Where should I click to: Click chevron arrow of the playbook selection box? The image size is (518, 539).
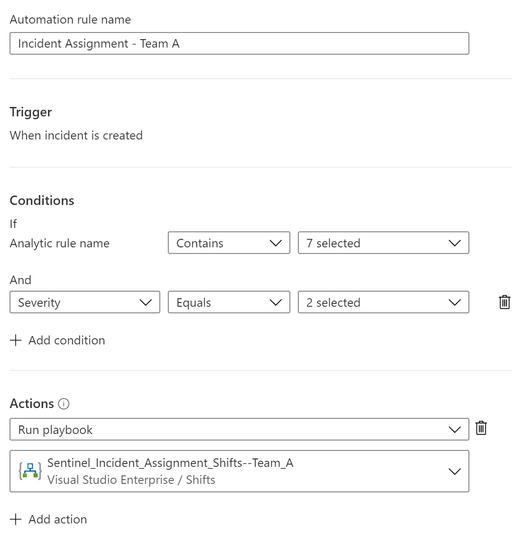click(454, 471)
